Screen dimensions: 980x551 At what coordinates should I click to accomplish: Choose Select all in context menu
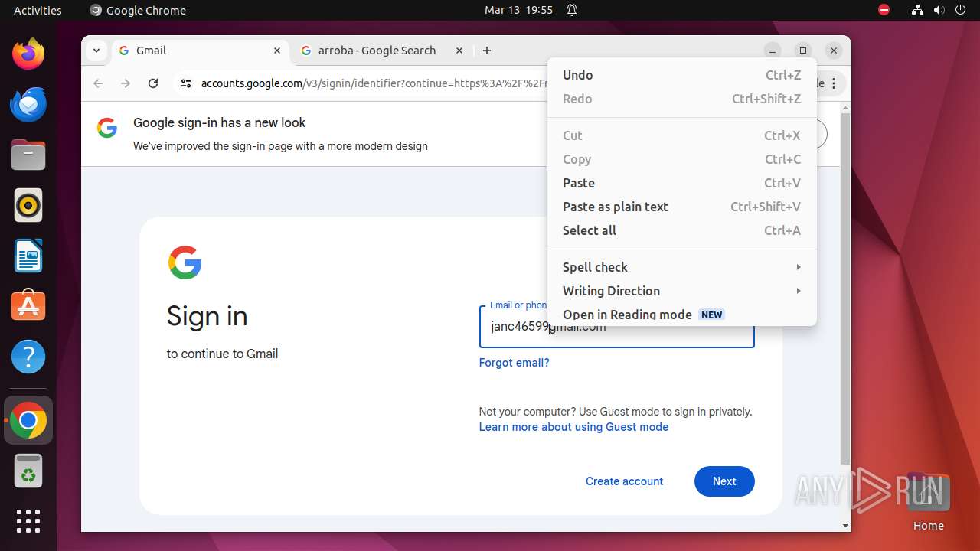pos(682,230)
